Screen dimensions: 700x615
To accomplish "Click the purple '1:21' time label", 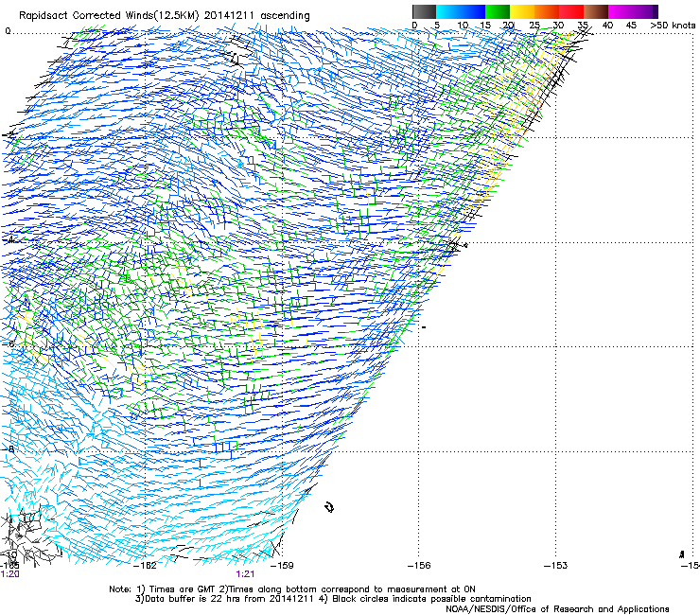I will click(x=245, y=574).
